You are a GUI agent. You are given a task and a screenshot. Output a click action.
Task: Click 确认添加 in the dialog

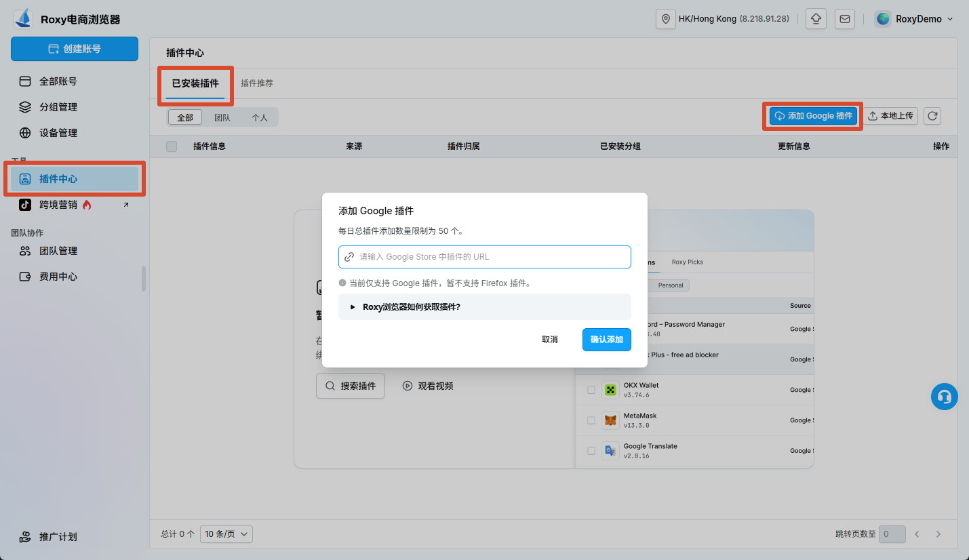607,340
